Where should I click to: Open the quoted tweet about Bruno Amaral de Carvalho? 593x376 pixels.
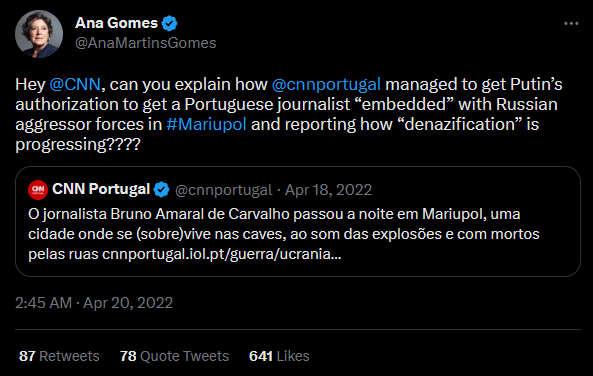pos(298,221)
